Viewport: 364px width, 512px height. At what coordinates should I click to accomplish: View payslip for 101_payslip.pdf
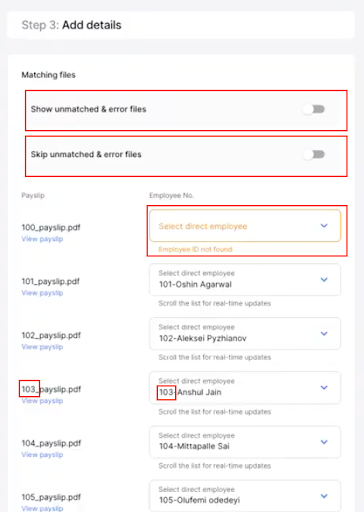(42, 293)
